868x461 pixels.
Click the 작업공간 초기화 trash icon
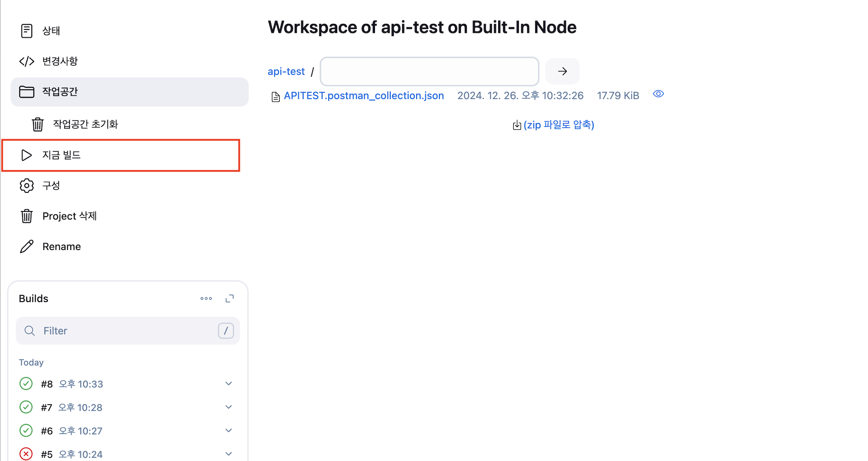38,124
